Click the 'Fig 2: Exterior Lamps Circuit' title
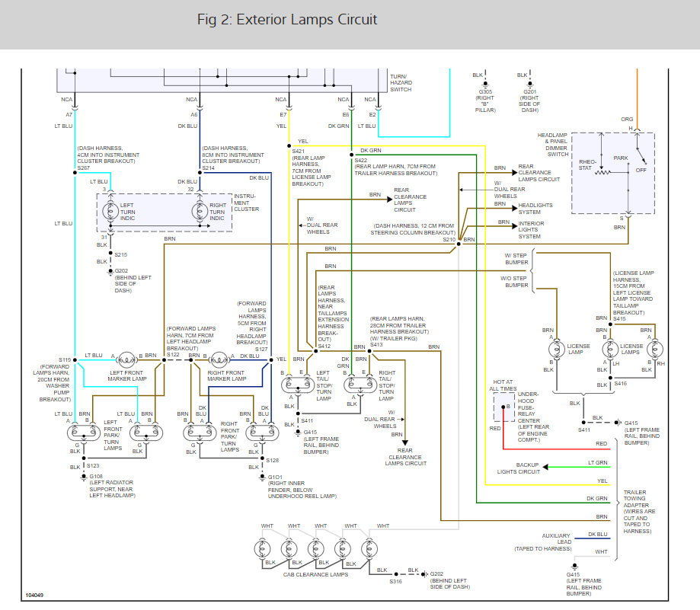The width and height of the screenshot is (700, 610). [287, 20]
